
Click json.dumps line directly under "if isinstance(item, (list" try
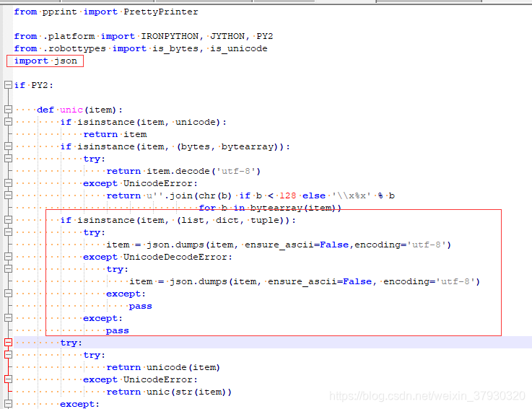click(x=279, y=245)
